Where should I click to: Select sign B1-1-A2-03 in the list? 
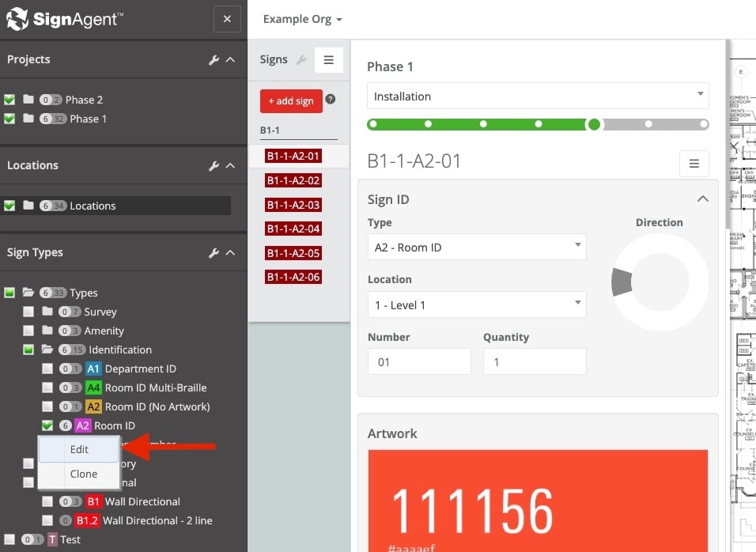[x=293, y=205]
